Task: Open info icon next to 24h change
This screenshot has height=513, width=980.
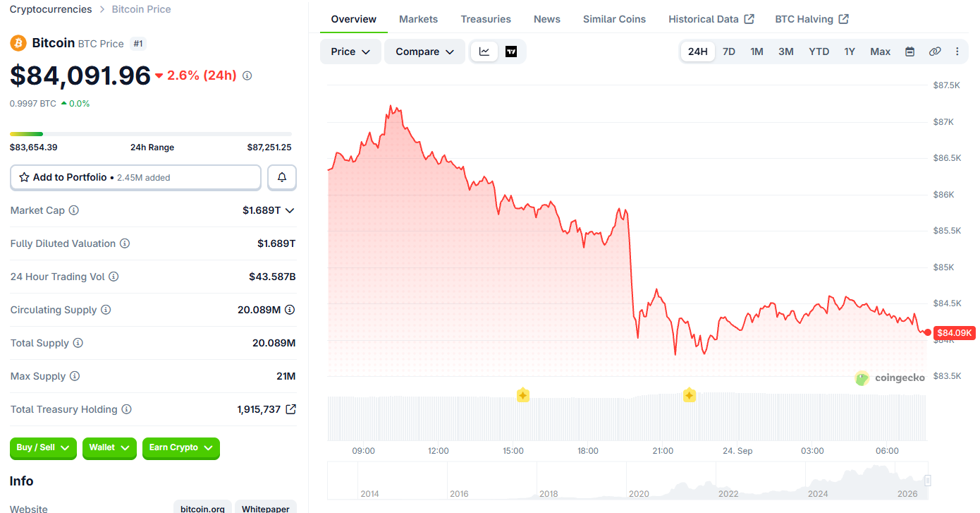Action: (247, 76)
